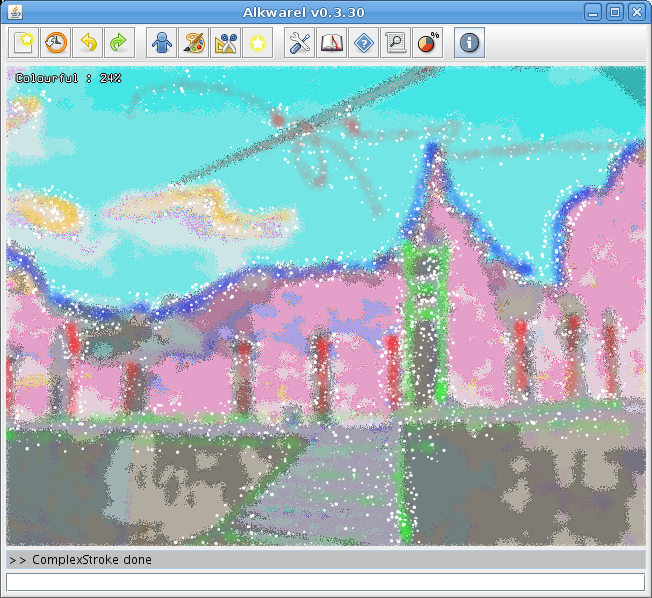This screenshot has height=598, width=652.
Task: Click the blue person figure icon
Action: coord(162,43)
